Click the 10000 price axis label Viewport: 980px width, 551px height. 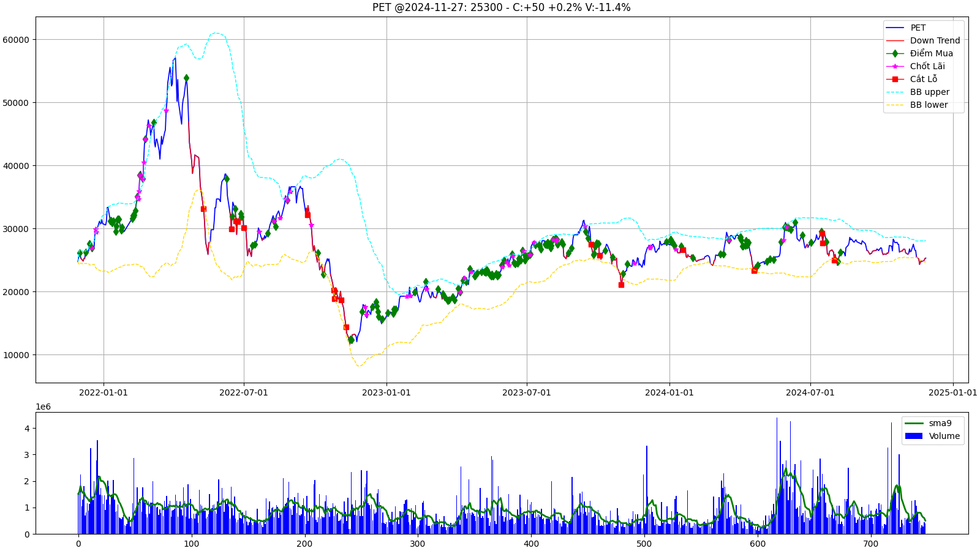(x=16, y=355)
